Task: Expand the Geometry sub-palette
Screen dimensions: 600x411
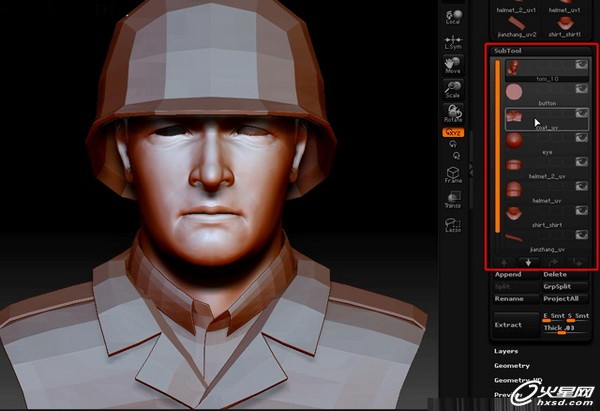Action: click(x=512, y=365)
